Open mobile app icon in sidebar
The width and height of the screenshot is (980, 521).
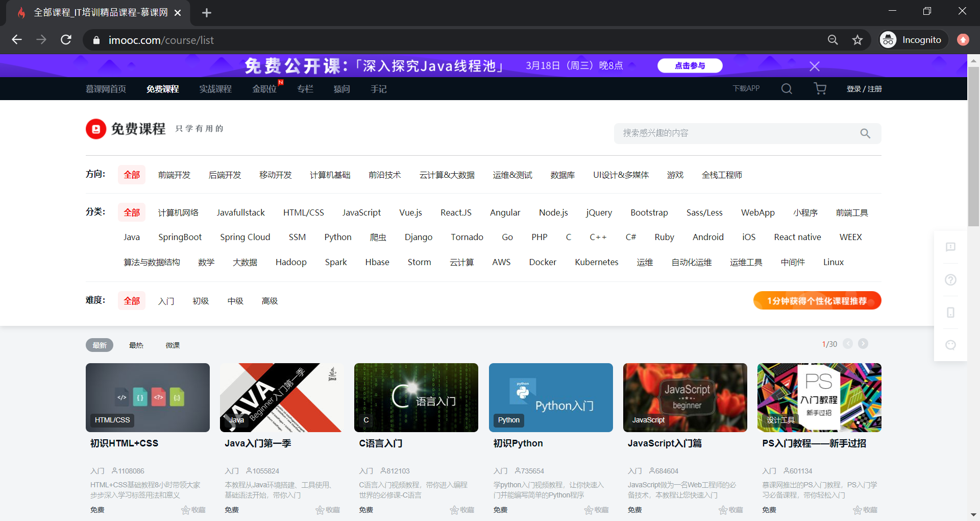(x=950, y=313)
